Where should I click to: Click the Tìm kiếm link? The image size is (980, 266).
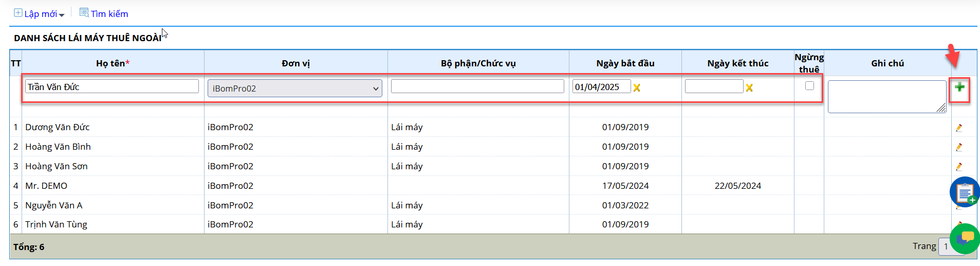pyautogui.click(x=109, y=14)
